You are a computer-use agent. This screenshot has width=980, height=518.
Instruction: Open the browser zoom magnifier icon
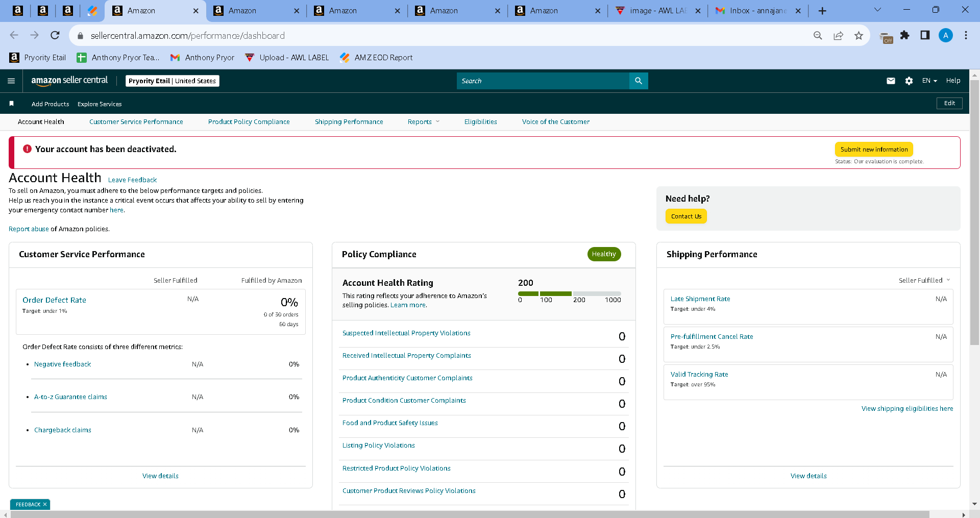tap(818, 35)
